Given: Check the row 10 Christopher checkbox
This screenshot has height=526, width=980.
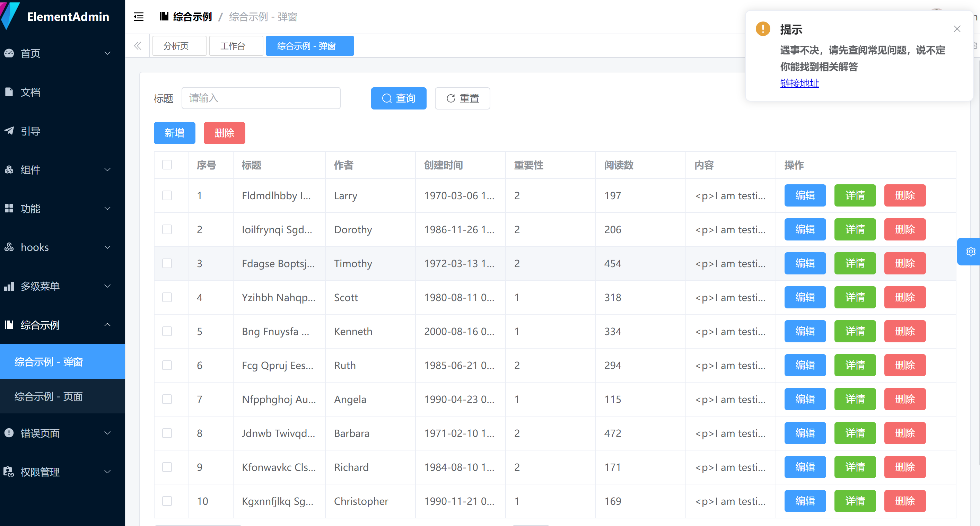Looking at the screenshot, I should [x=167, y=501].
